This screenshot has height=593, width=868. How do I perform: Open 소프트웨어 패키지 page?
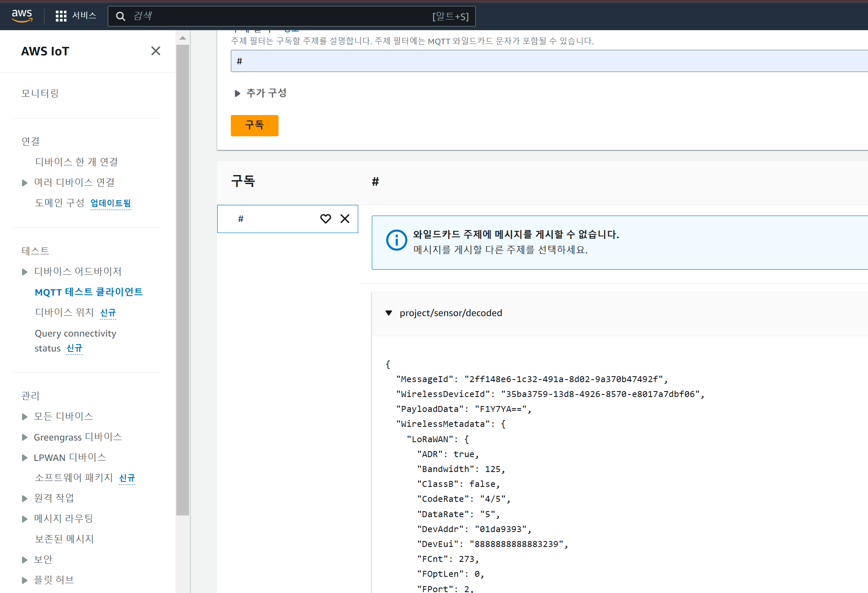pyautogui.click(x=74, y=478)
